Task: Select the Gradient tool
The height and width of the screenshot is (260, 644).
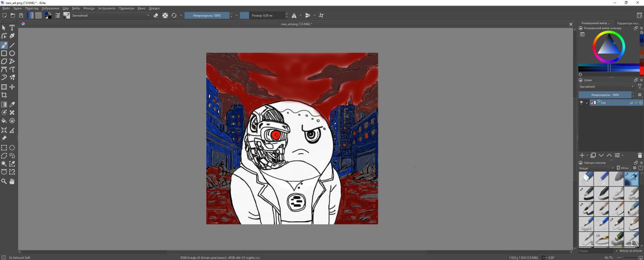Action: click(x=4, y=105)
